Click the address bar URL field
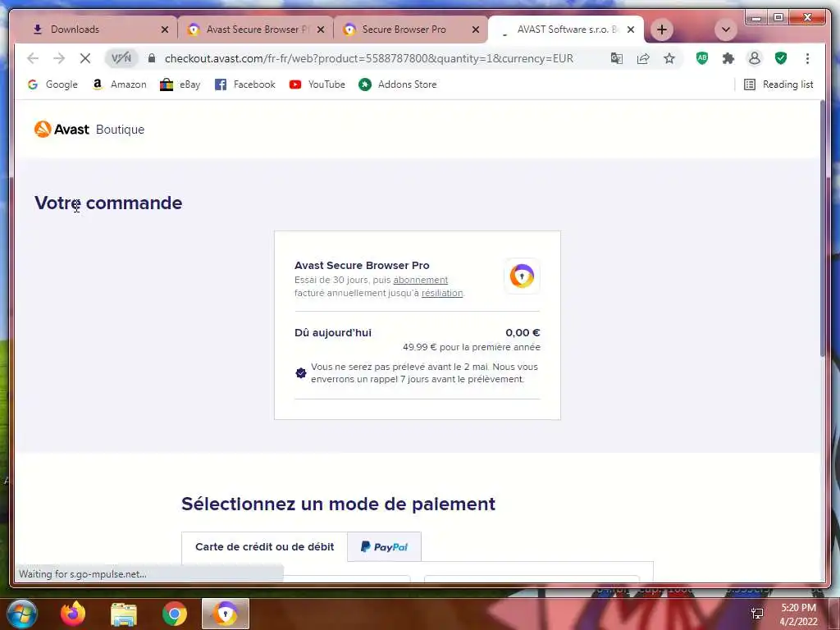The height and width of the screenshot is (630, 840). tap(369, 58)
